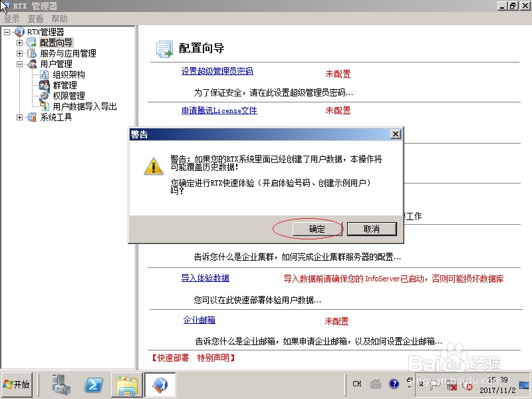Image resolution: width=532 pixels, height=399 pixels.
Task: Close the 警告 dialog with the X button
Action: (x=395, y=134)
